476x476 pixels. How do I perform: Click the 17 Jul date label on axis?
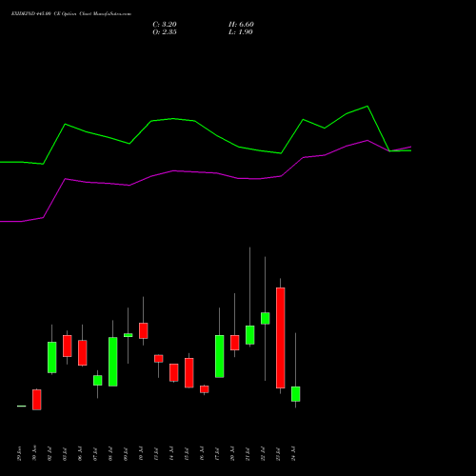point(217,454)
